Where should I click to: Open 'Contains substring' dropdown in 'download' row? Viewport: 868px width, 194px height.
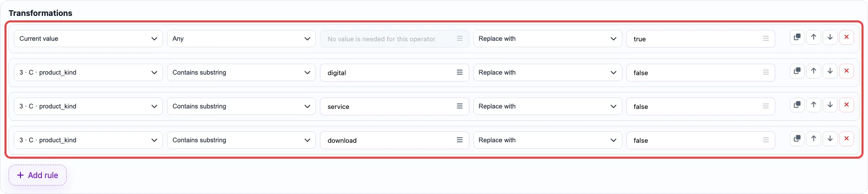[241, 140]
